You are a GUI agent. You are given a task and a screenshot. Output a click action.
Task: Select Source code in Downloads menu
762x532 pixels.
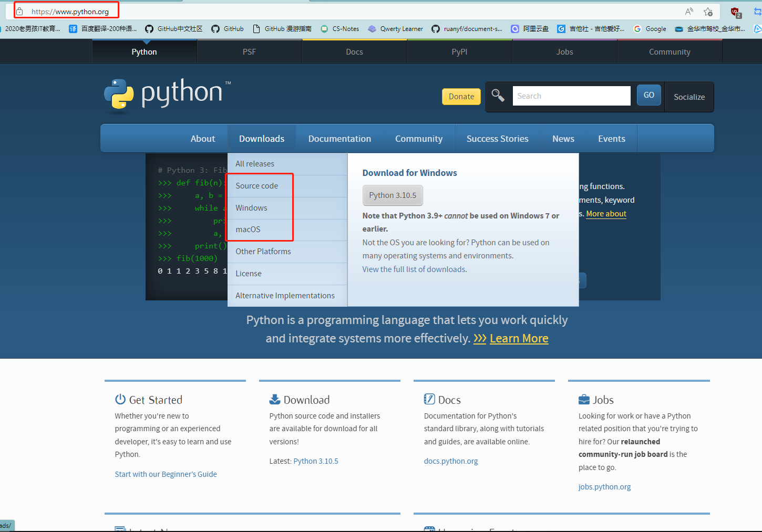(x=287, y=186)
